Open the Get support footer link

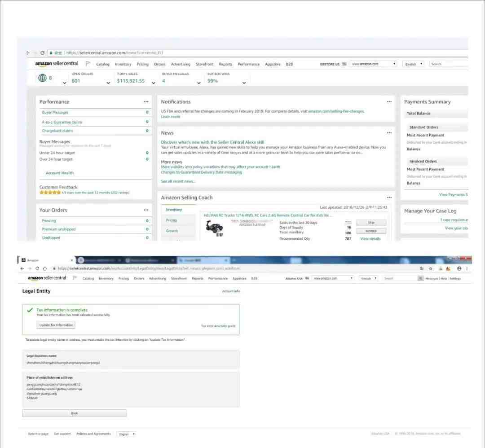point(62,434)
